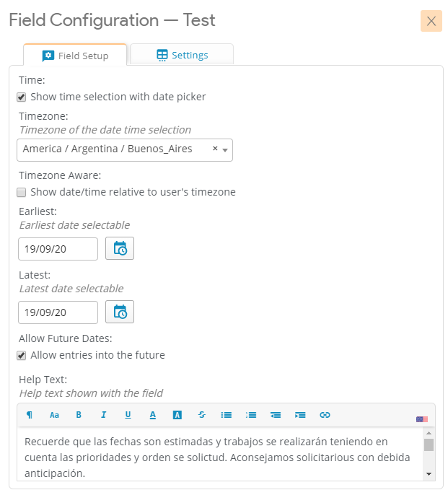Screen dimensions: 448x490
Task: Enable Show date/time relative to user's timezone
Action: [x=22, y=192]
